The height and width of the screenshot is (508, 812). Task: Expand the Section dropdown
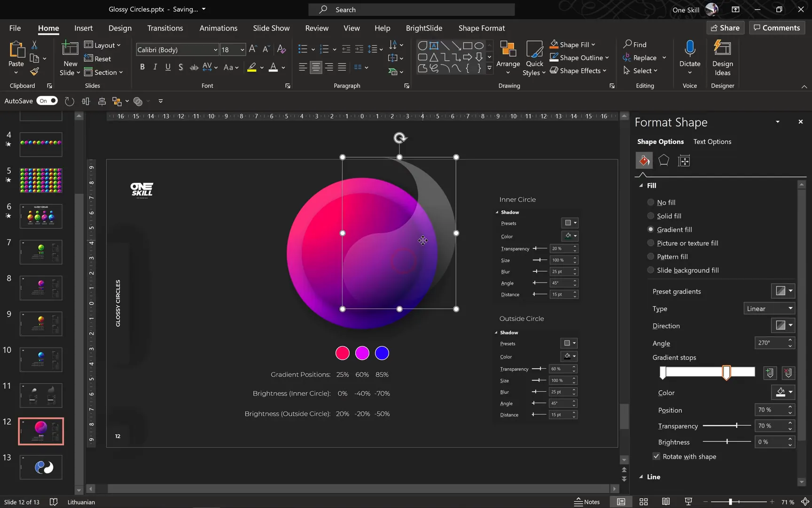104,72
